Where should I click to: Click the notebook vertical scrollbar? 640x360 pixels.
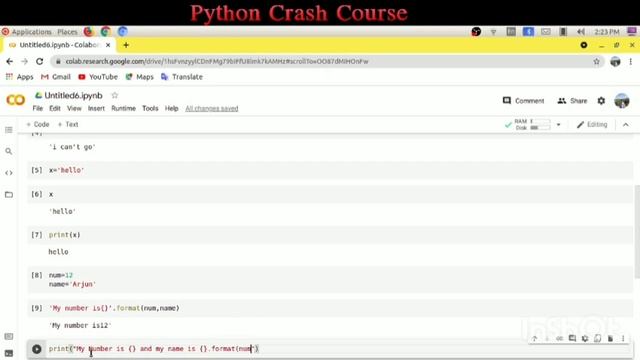click(637, 232)
